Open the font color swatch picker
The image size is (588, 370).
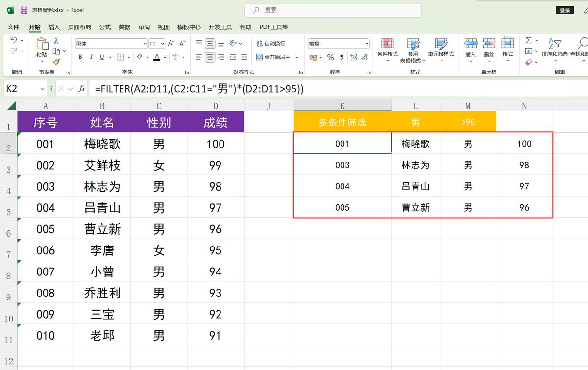pos(157,57)
